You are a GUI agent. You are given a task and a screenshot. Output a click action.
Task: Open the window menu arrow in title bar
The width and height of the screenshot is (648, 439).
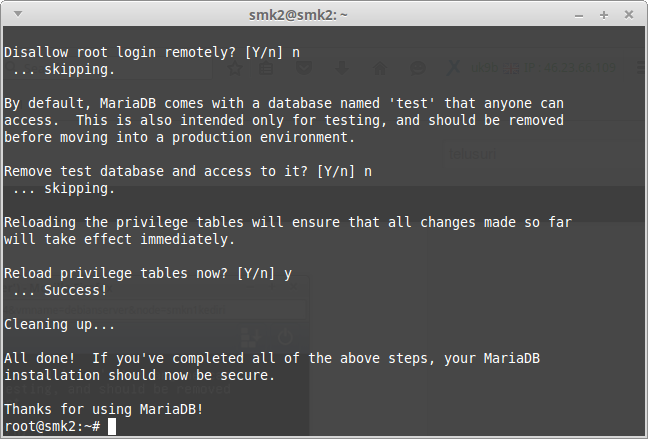point(18,14)
